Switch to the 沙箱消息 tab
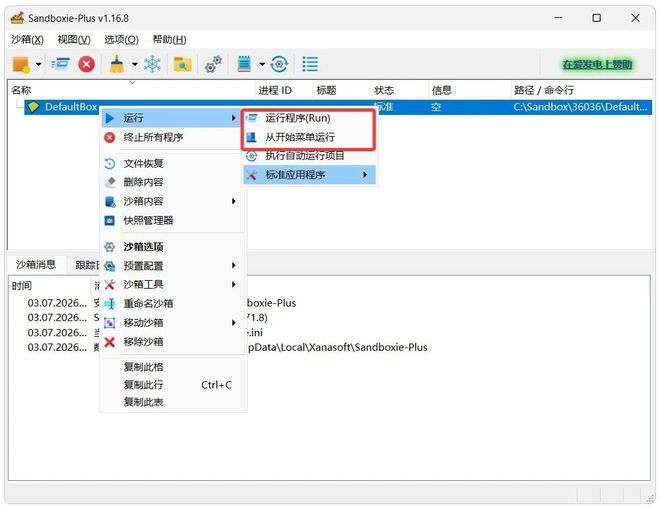Screen dimensions: 660x508 coord(36,264)
